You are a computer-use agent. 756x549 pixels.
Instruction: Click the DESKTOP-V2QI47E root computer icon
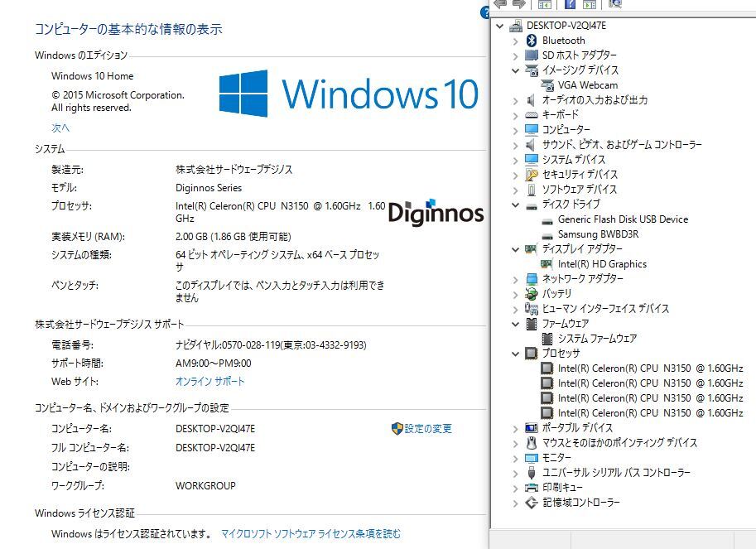(517, 26)
